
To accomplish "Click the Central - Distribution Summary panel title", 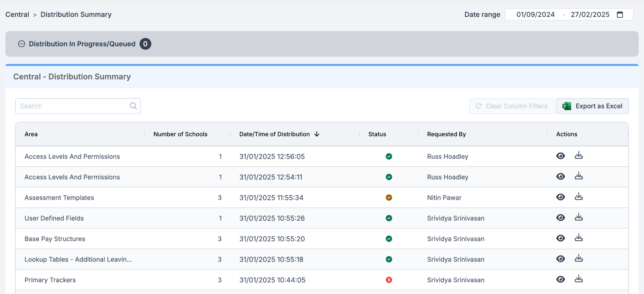I will [72, 77].
